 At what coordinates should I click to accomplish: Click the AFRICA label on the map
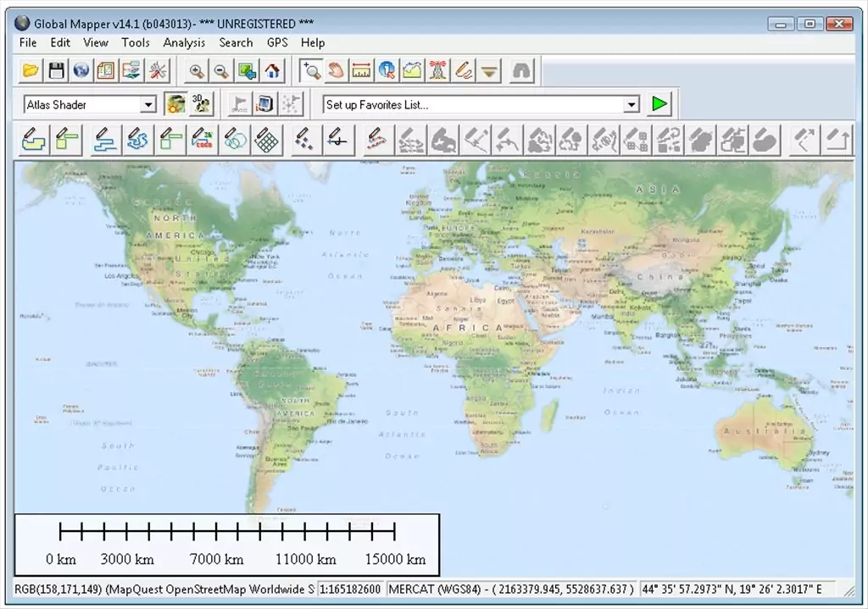[467, 328]
